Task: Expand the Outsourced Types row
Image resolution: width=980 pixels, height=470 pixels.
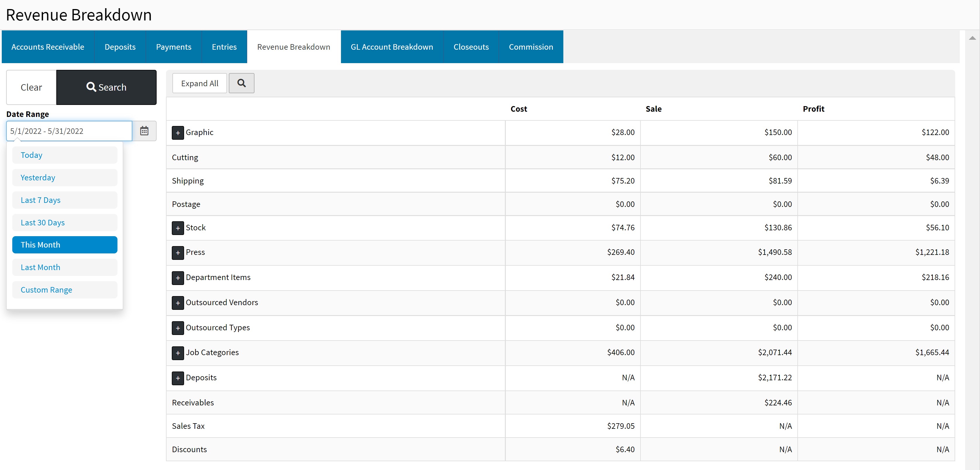Action: point(178,328)
